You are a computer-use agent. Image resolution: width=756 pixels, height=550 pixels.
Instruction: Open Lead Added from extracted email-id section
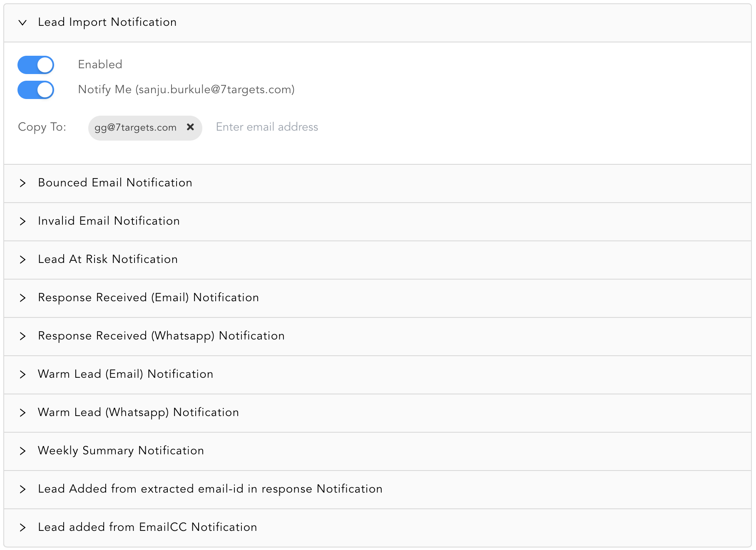click(x=210, y=489)
